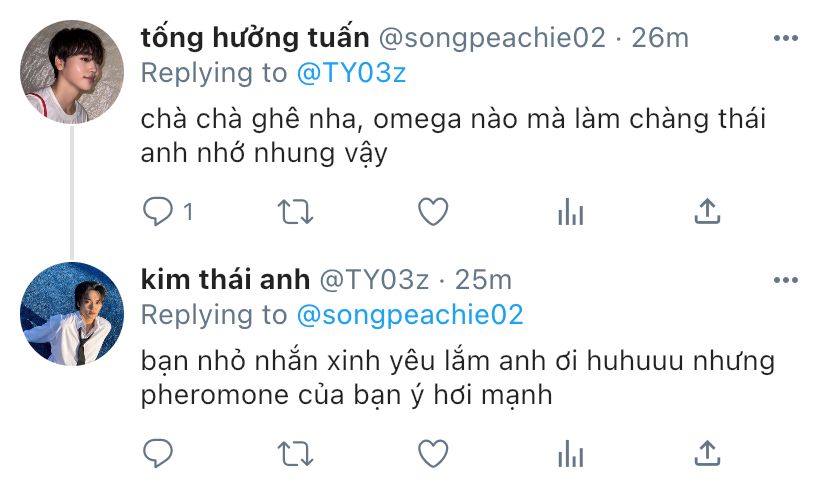View analytics for kim thái anh's tweet
This screenshot has width=828, height=485.
(x=570, y=454)
